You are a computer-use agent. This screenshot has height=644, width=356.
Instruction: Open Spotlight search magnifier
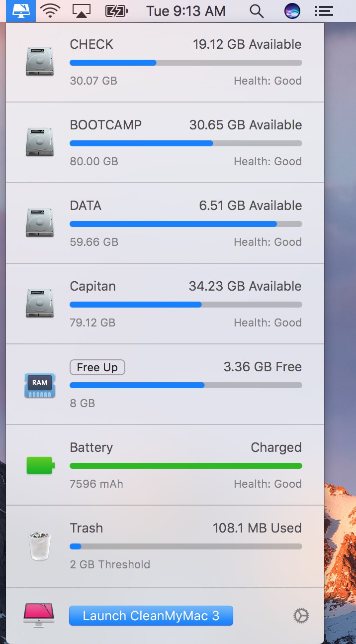pos(257,11)
